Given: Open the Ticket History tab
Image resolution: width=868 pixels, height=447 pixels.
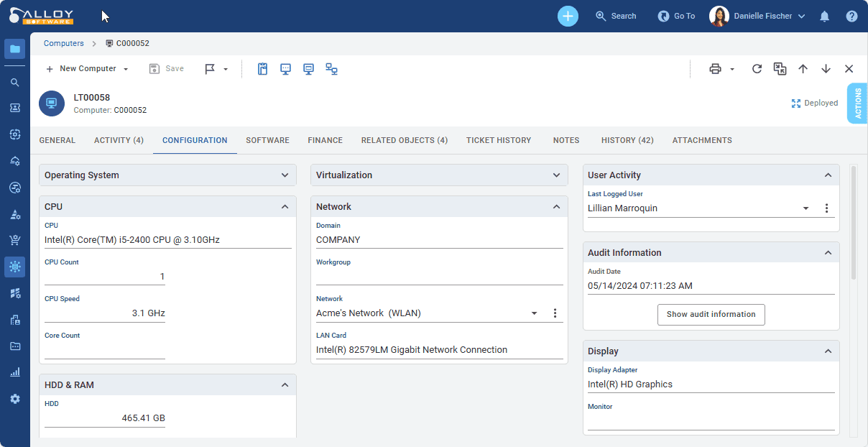Looking at the screenshot, I should point(498,140).
